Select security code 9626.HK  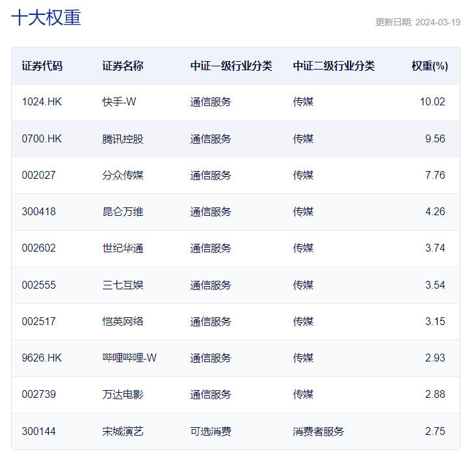pyautogui.click(x=42, y=358)
